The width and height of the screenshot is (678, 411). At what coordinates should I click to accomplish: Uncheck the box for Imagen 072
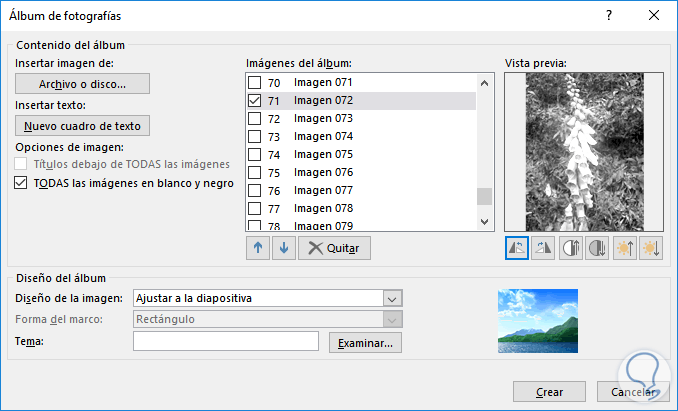click(255, 101)
